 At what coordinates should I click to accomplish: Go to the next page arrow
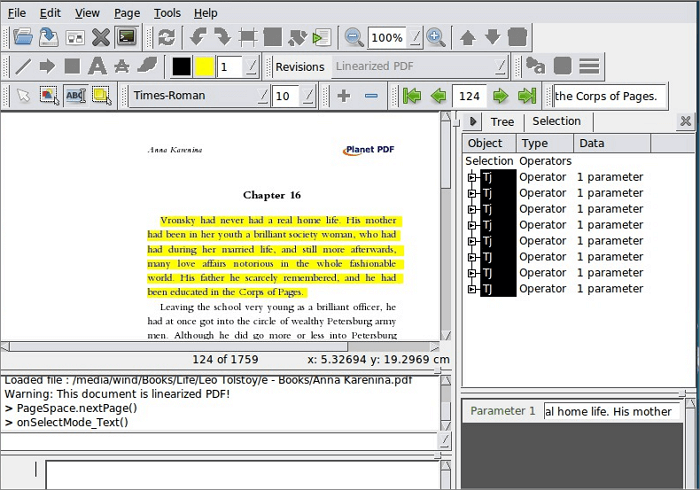(500, 96)
